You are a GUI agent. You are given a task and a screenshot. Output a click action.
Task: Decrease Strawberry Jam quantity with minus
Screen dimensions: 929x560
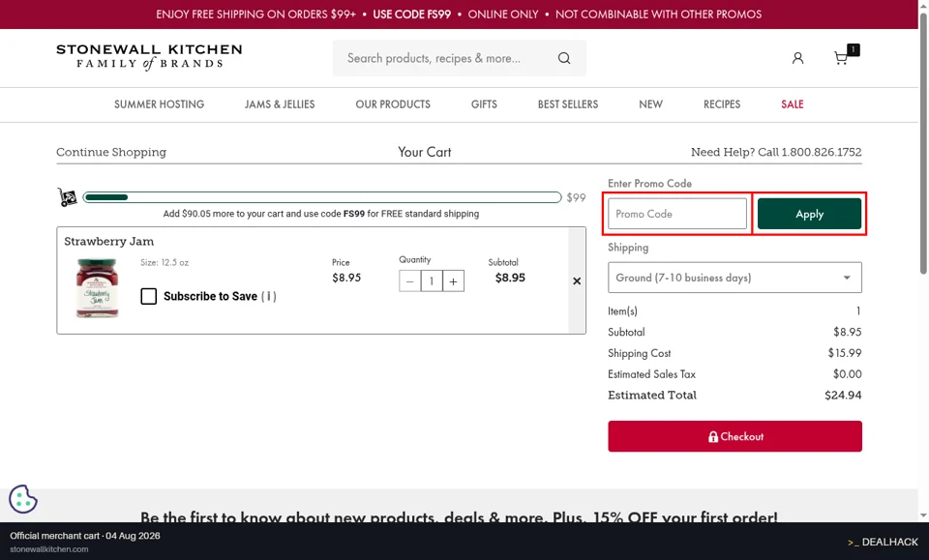point(409,281)
